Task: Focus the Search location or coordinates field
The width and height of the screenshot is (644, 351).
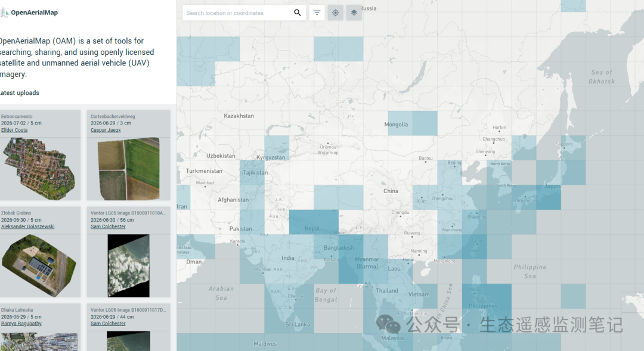Action: (x=238, y=13)
